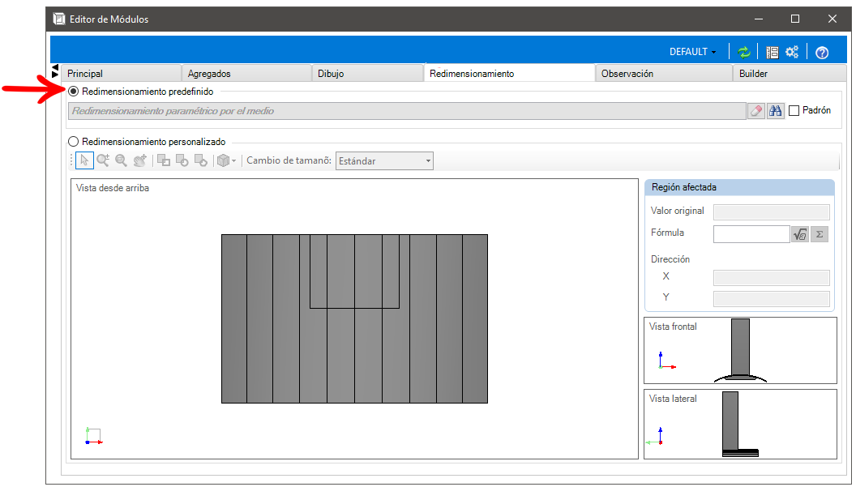Screen dimensions: 856x504
Task: Switch to the Builder tab
Action: [790, 73]
